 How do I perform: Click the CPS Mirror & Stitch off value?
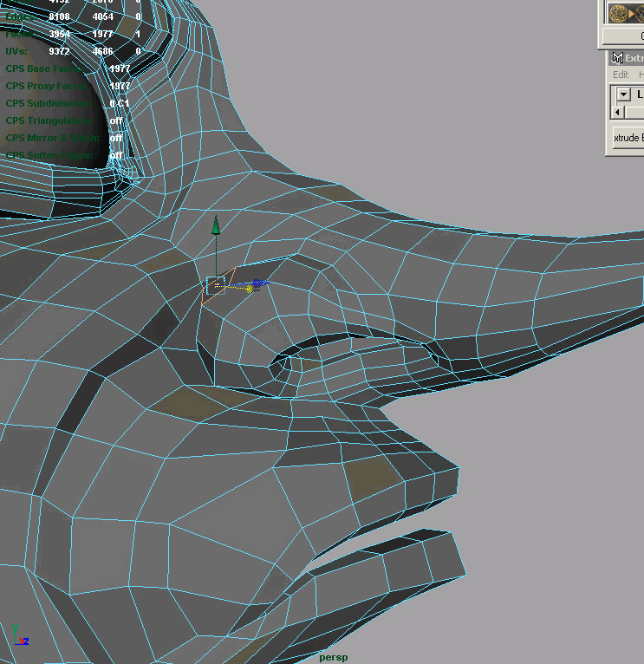pos(115,138)
